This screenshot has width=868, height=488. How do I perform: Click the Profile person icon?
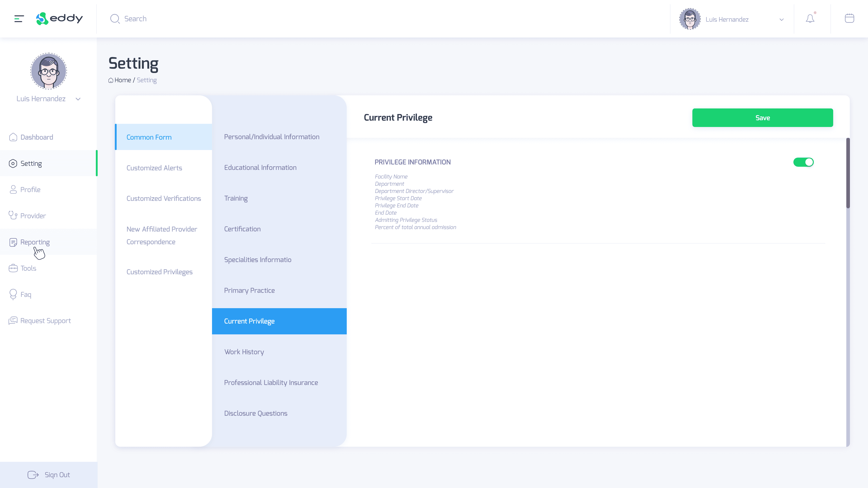tap(13, 190)
